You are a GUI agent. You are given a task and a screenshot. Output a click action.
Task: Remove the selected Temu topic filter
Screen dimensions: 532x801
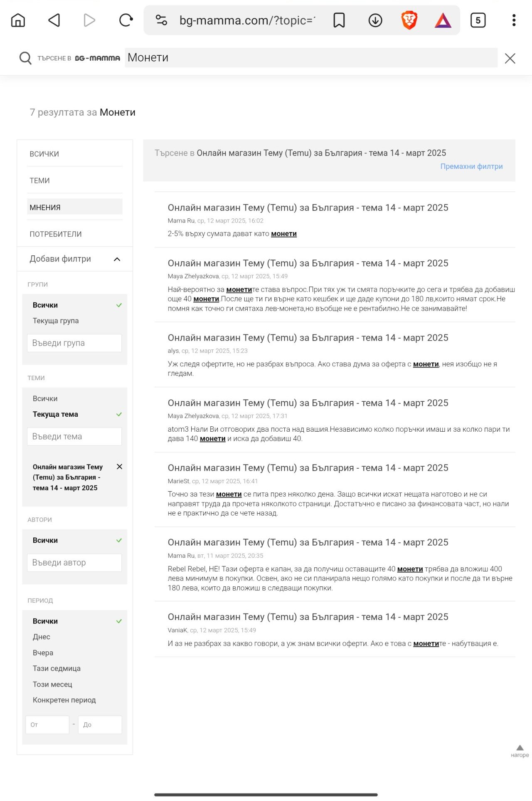pyautogui.click(x=119, y=467)
